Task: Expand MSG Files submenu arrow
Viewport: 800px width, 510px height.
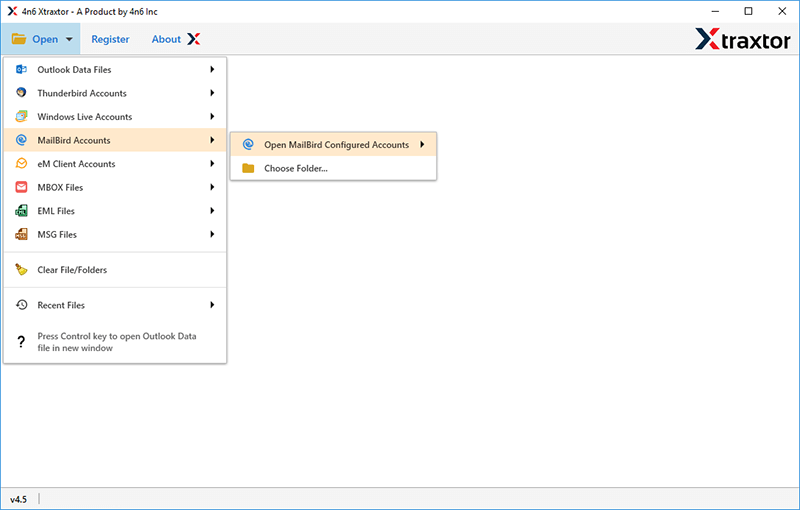Action: pos(212,234)
